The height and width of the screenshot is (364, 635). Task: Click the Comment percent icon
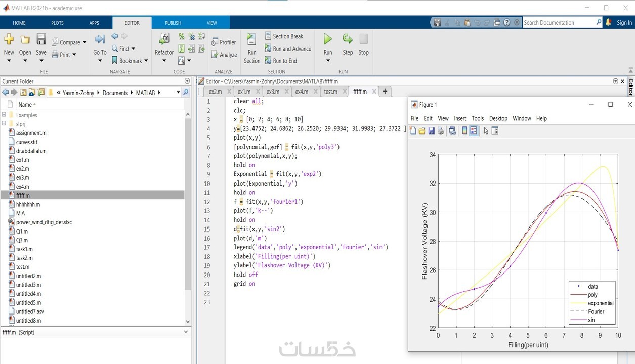(182, 37)
